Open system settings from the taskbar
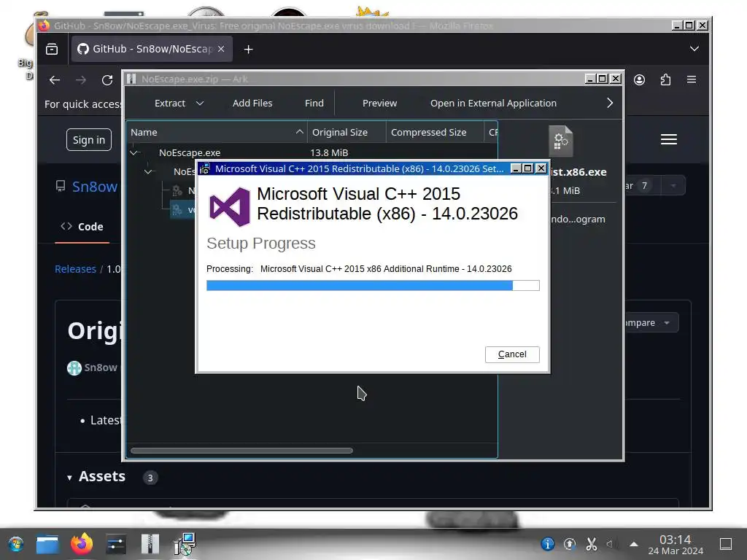Image resolution: width=747 pixels, height=560 pixels. [116, 544]
